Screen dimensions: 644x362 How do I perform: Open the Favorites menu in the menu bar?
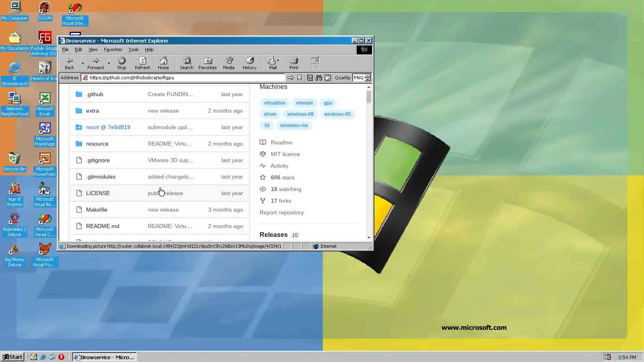pos(113,49)
